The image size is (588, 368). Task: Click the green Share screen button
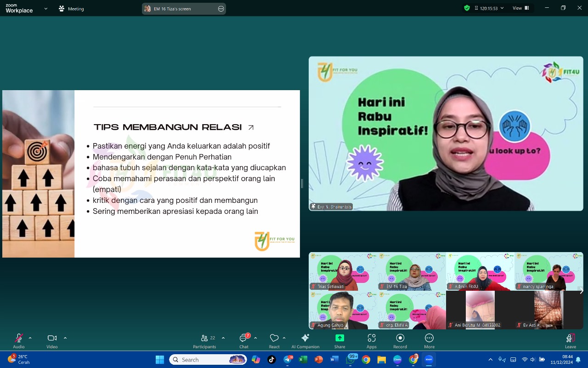pos(339,341)
